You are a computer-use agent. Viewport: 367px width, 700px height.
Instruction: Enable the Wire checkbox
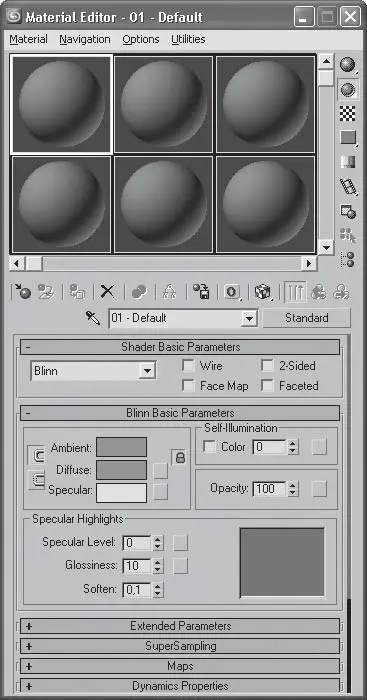(188, 366)
